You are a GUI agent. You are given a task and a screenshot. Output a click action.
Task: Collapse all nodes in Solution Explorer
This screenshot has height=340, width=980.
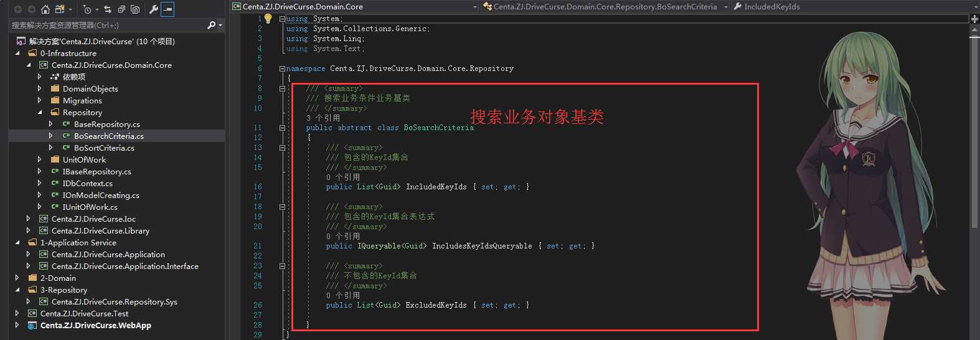121,9
